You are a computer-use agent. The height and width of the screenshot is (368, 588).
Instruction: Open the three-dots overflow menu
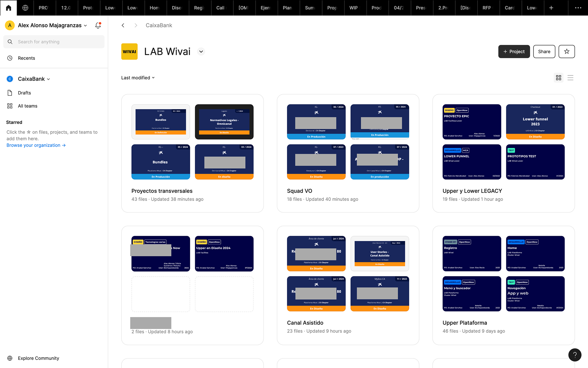pos(578,8)
